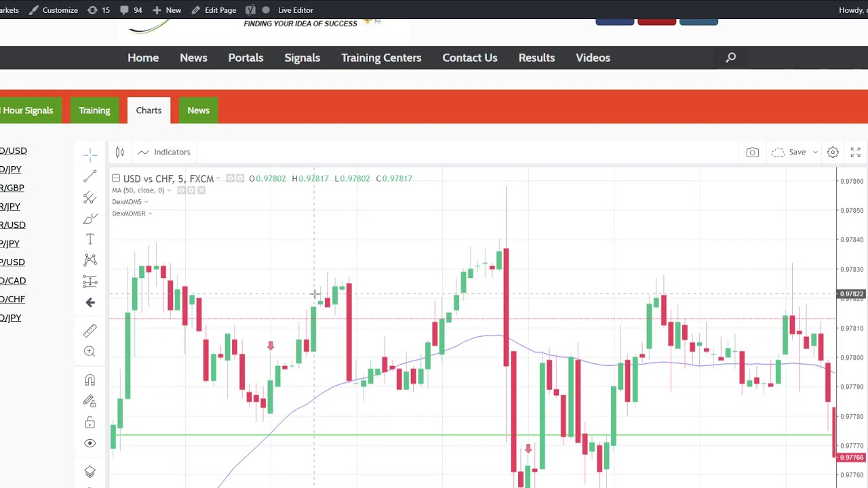The width and height of the screenshot is (868, 488).
Task: Select the text annotation tool
Action: click(x=90, y=239)
